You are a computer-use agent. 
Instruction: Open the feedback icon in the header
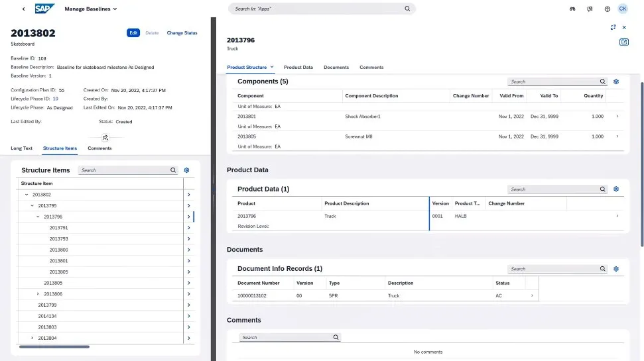(x=590, y=9)
